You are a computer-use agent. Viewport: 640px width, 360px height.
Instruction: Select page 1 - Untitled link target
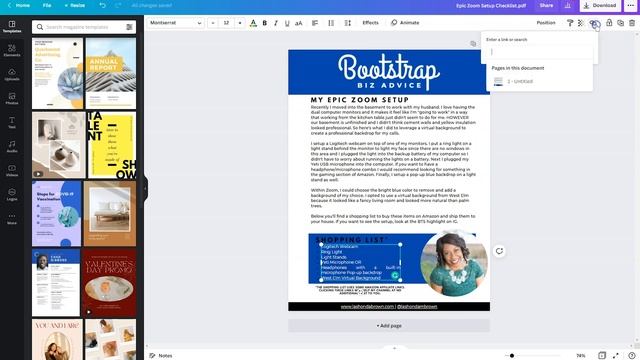point(540,81)
